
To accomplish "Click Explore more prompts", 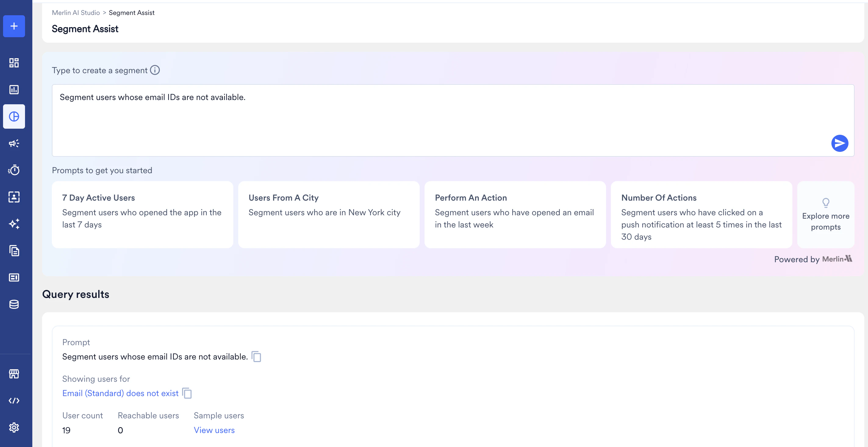I will click(x=826, y=215).
